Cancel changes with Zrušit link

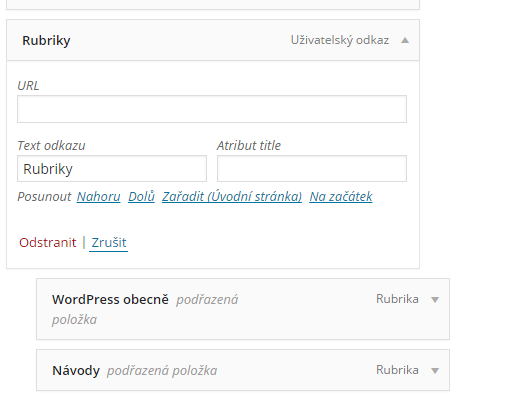109,242
